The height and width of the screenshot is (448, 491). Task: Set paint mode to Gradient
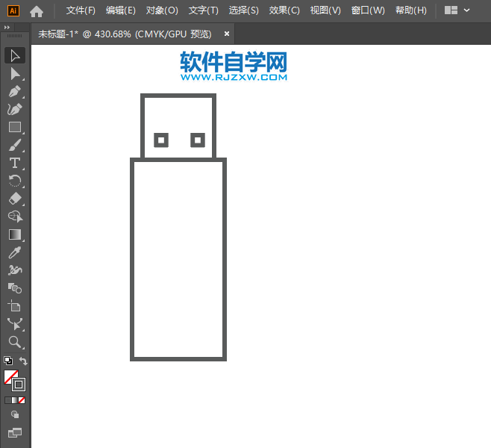pos(15,400)
